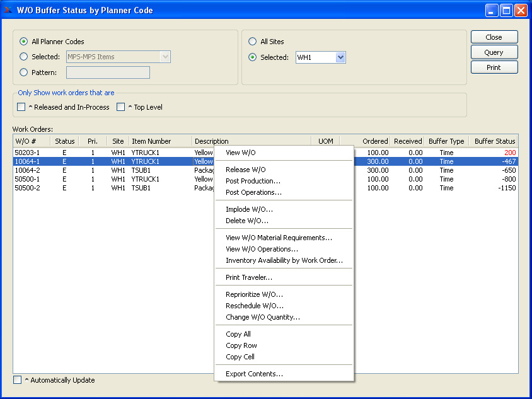The image size is (532, 399).
Task: Click the xTuple application icon in title bar
Action: [x=8, y=10]
